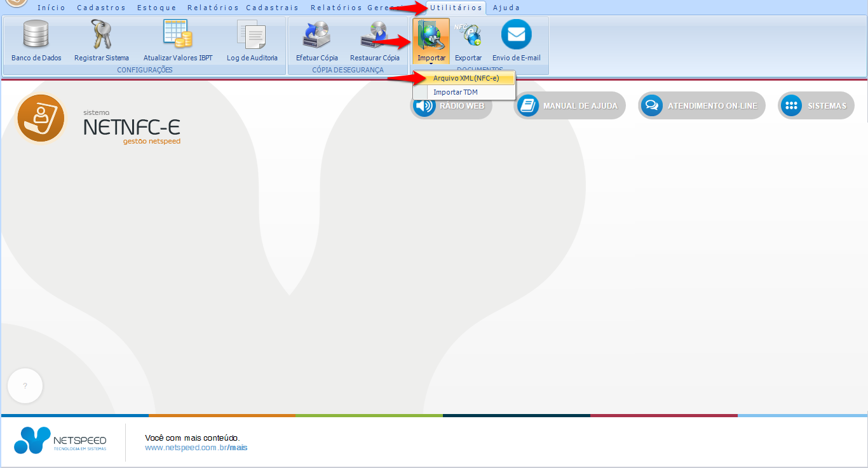This screenshot has height=468, width=868.
Task: Click the orange application menu orb
Action: point(15,3)
